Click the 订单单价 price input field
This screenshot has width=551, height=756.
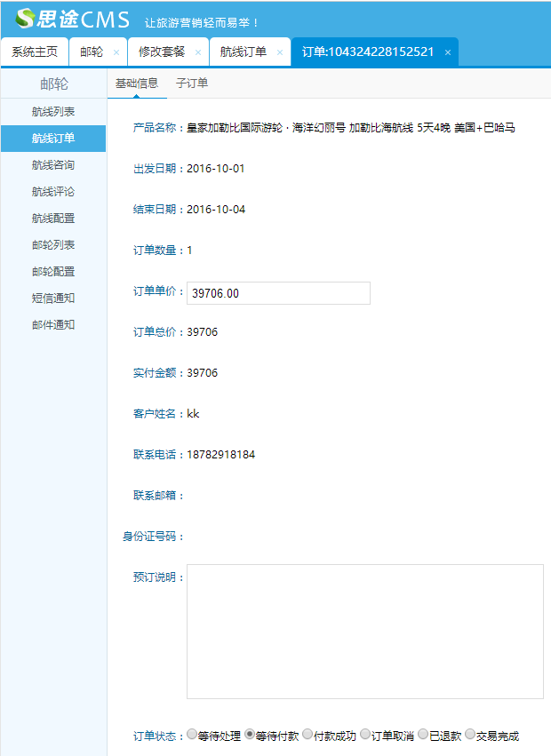coord(278,293)
